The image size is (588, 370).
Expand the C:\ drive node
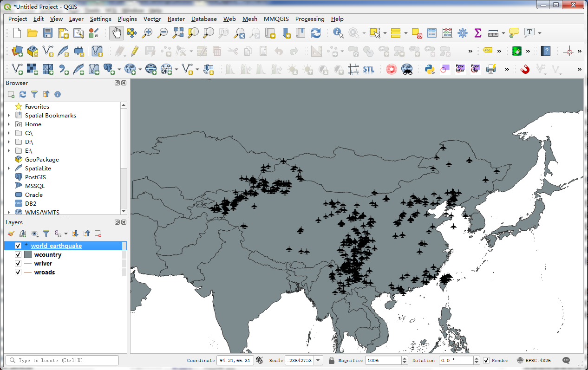9,133
